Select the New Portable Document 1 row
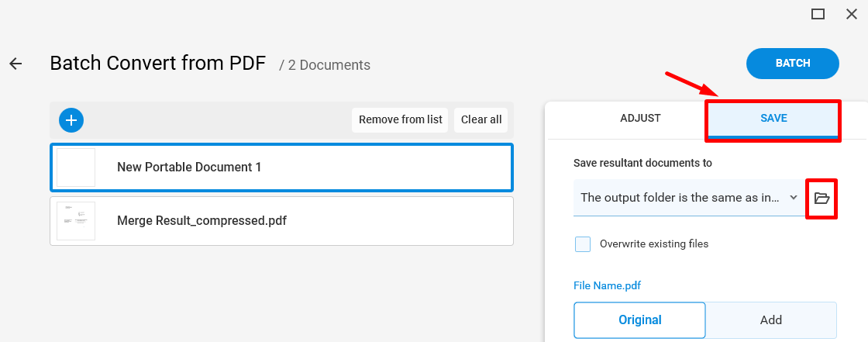Viewport: 868px width, 342px height. point(282,168)
